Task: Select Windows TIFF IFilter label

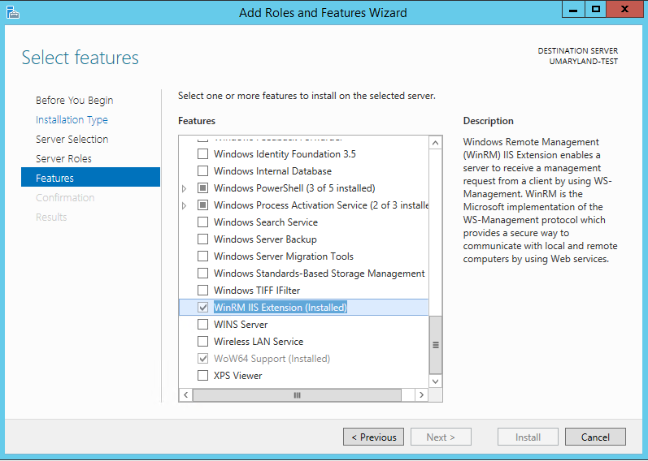Action: pos(257,290)
